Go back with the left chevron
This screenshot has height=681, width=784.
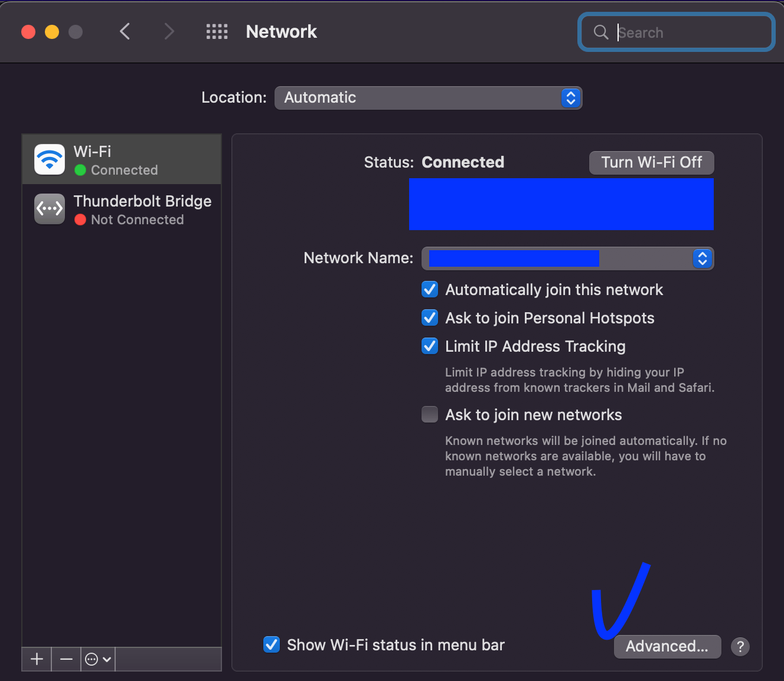point(125,31)
